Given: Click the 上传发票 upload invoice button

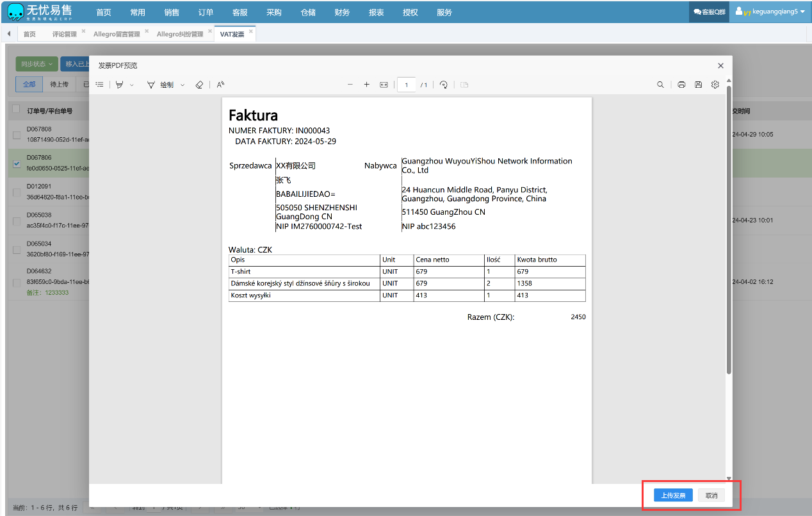Looking at the screenshot, I should [x=673, y=495].
